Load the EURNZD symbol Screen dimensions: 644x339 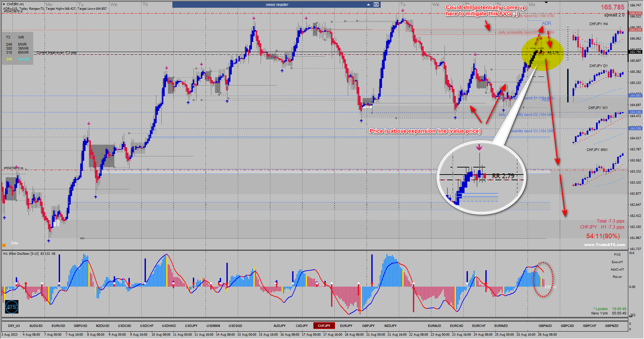click(501, 326)
